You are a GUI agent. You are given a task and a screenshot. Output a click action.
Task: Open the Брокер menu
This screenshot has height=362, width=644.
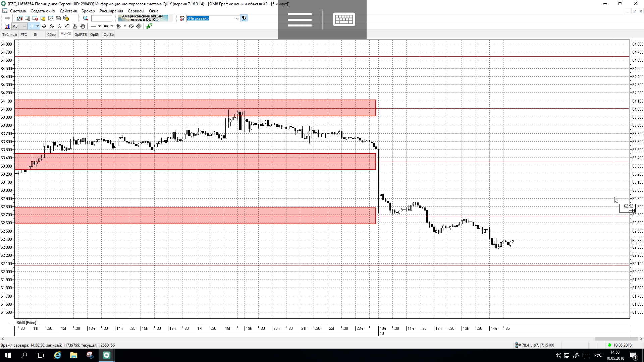[x=88, y=11]
